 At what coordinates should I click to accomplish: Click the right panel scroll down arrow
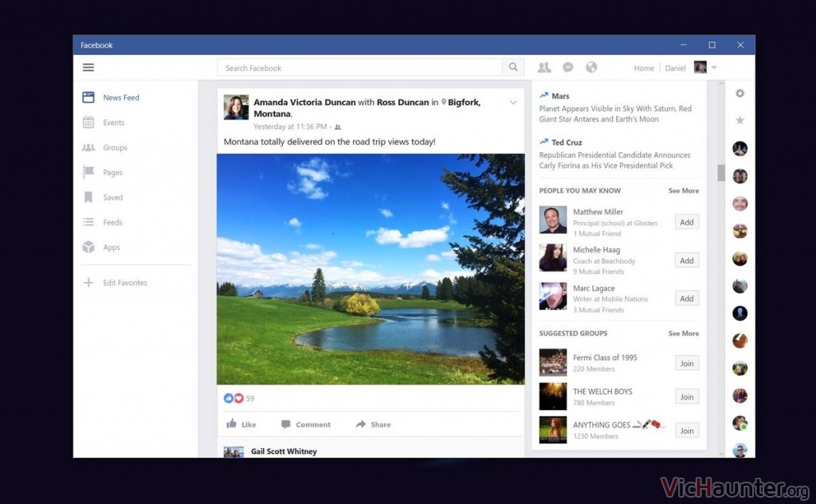click(720, 454)
